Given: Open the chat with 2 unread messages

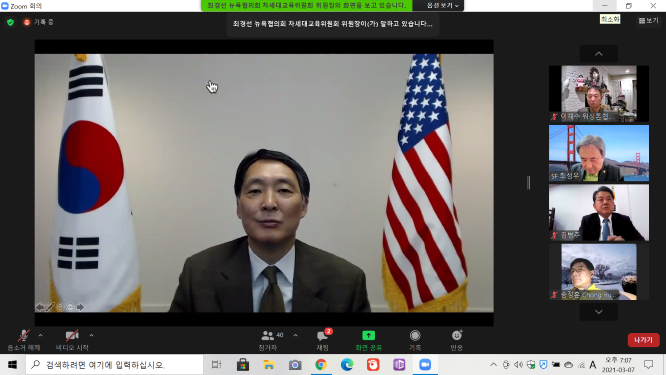Looking at the screenshot, I should click(x=323, y=340).
